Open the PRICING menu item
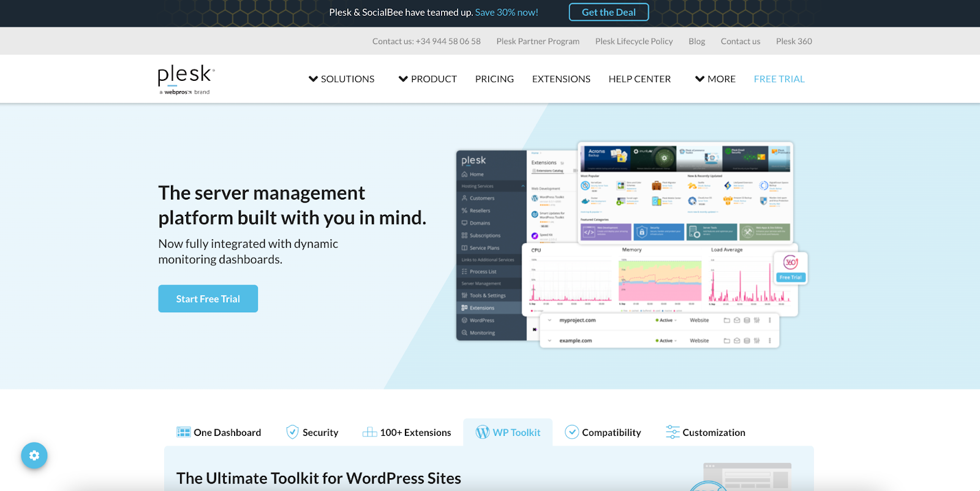980x491 pixels. [494, 79]
